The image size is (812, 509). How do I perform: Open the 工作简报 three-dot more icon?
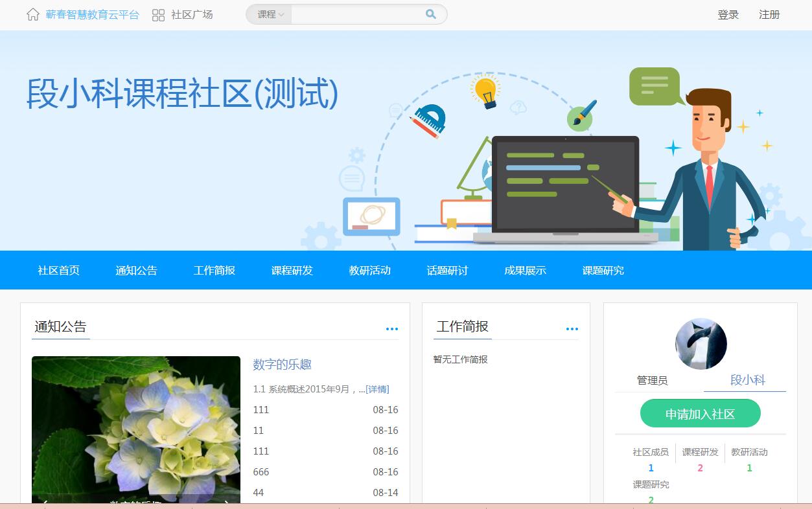tap(572, 329)
